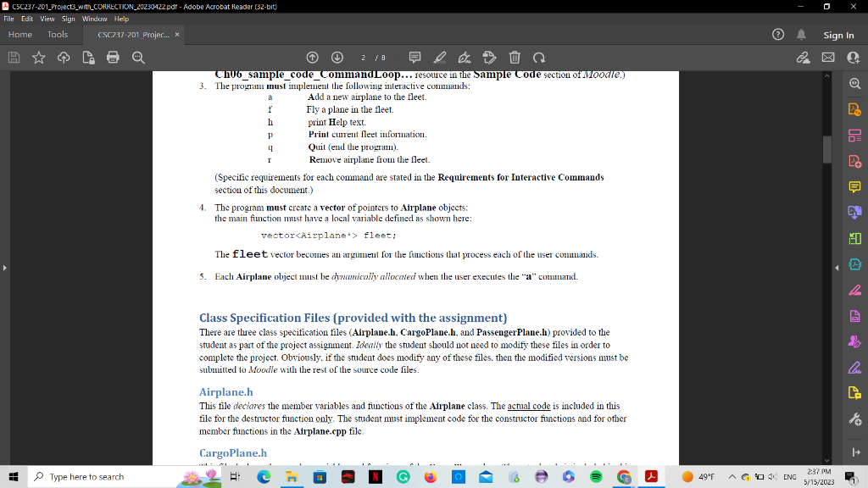Open Windows Start menu
This screenshot has height=488, width=868.
(x=14, y=476)
